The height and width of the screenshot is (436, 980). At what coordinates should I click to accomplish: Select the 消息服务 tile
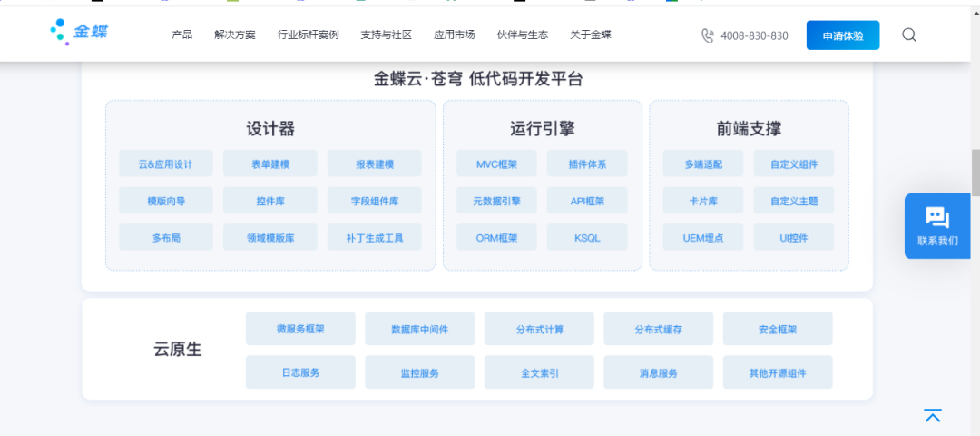tap(659, 372)
